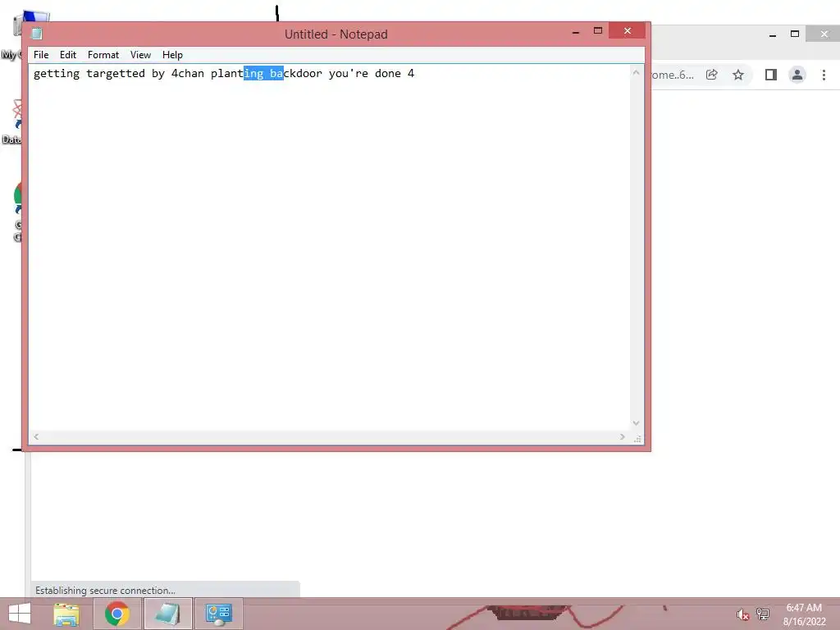
Task: Click the word 'done' in Notepad
Action: click(388, 73)
